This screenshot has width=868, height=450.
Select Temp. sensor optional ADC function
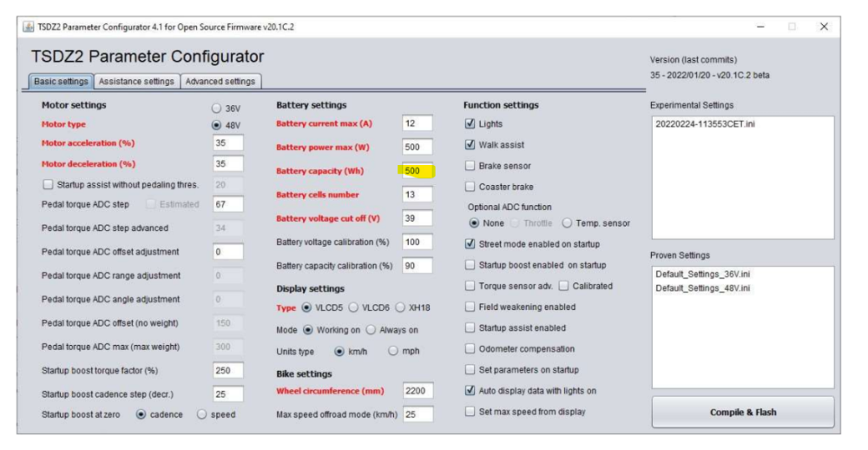click(x=567, y=223)
